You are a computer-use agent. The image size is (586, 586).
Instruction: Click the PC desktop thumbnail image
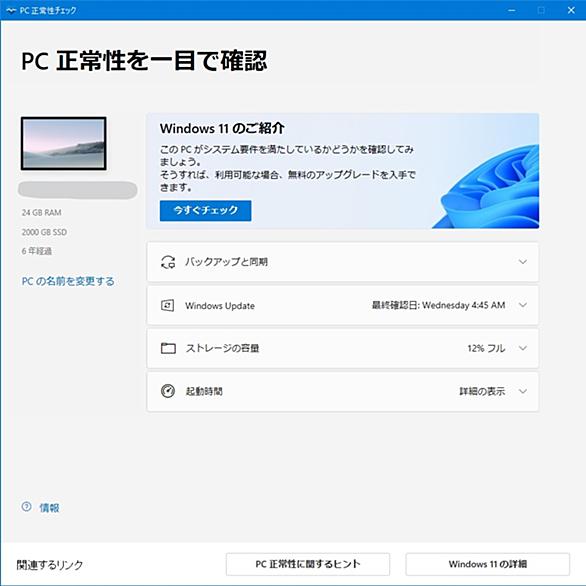tap(64, 144)
